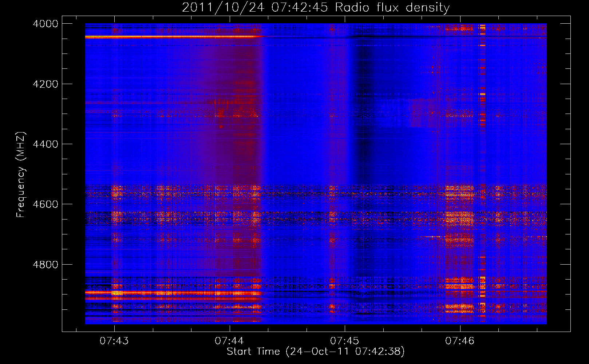The image size is (589, 364).
Task: Click the 07:44 time tick label
Action: tap(229, 341)
